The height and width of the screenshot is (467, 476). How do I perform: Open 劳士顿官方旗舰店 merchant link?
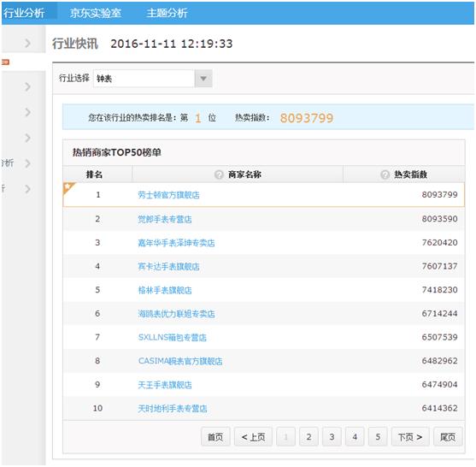(169, 195)
